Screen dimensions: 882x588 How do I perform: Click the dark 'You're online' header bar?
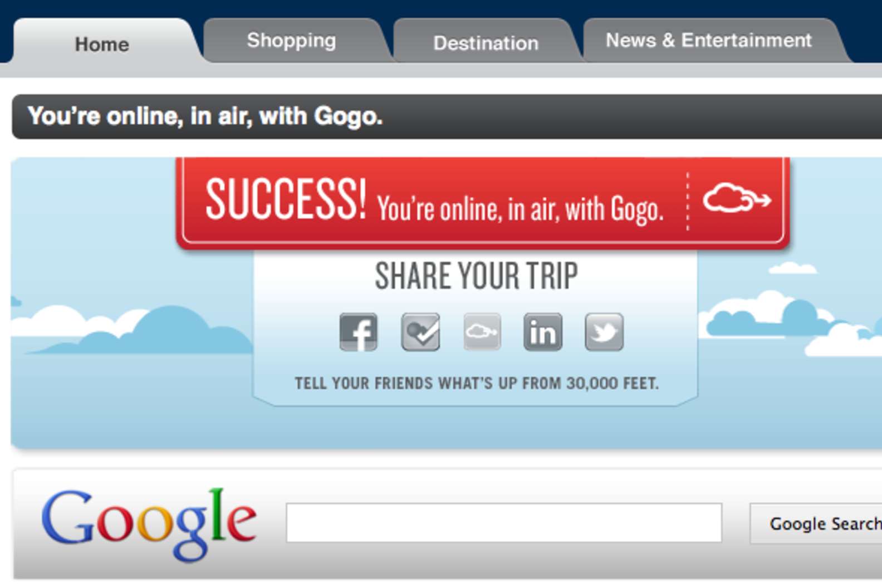pos(447,116)
